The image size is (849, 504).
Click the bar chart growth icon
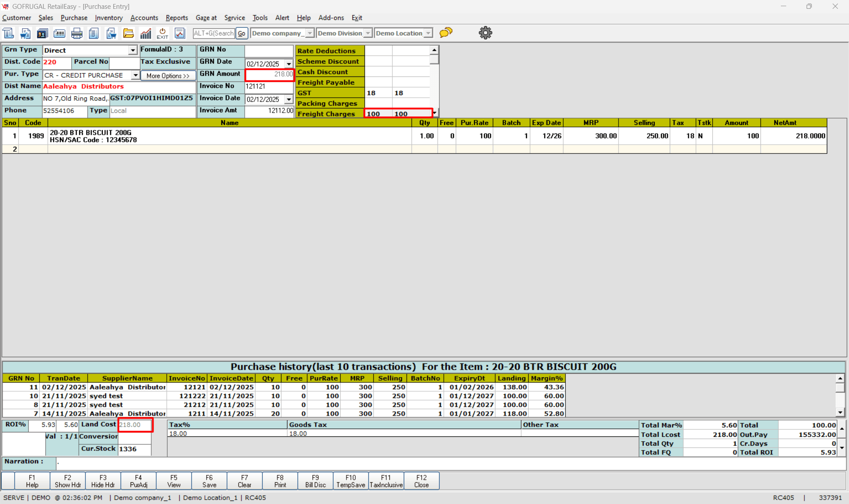[146, 33]
